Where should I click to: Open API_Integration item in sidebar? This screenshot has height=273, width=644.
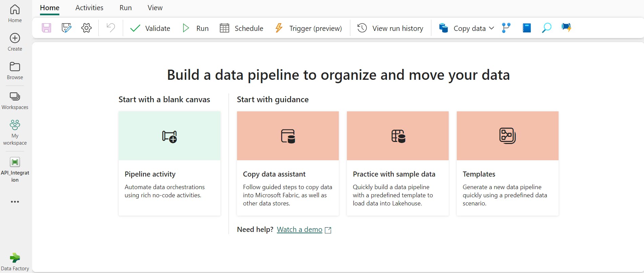pyautogui.click(x=15, y=169)
